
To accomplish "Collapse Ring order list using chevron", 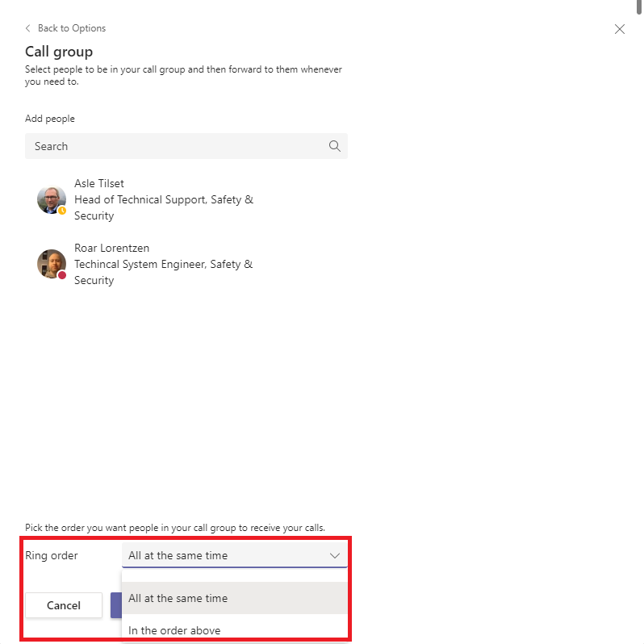I will (335, 555).
